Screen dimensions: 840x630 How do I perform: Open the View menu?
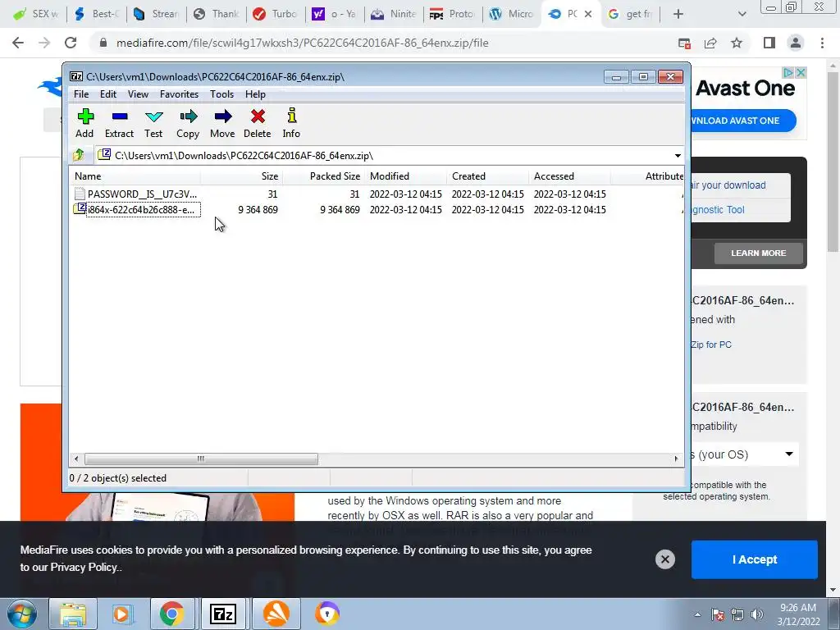(138, 94)
